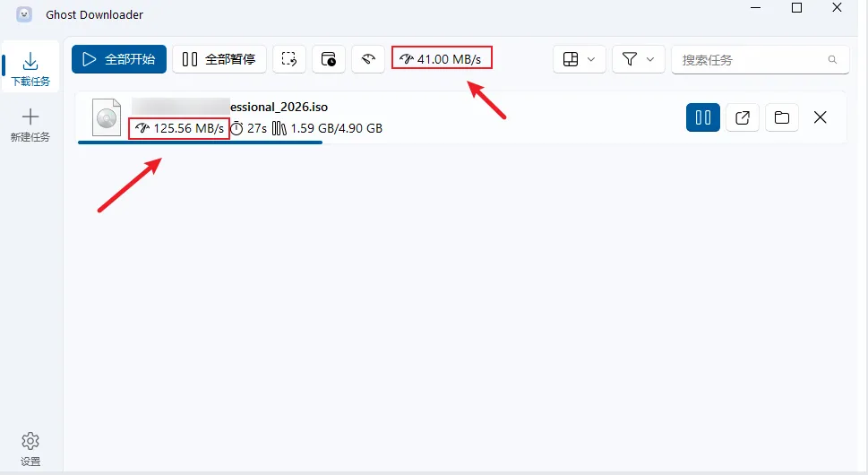This screenshot has height=475, width=868.
Task: Remove the iso download task
Action: (x=820, y=117)
